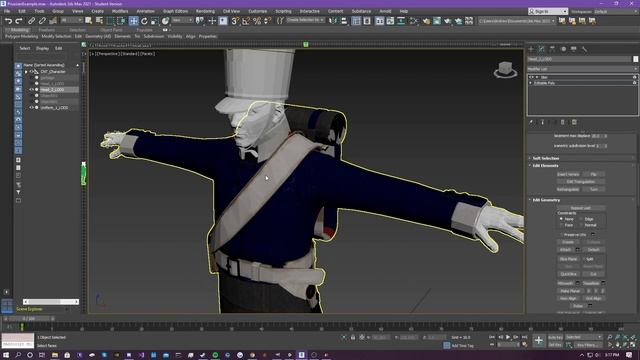Click Pin Stack icon below modifier stack
Viewport: 640px width, 360px height.
(531, 122)
